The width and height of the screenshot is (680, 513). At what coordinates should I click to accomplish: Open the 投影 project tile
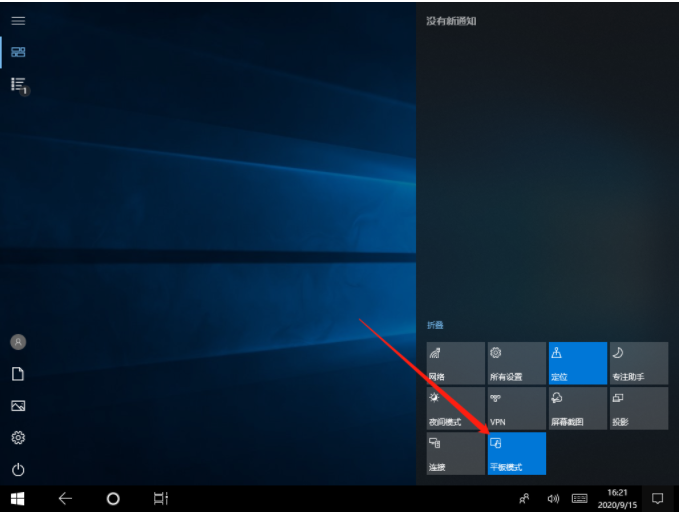[639, 408]
